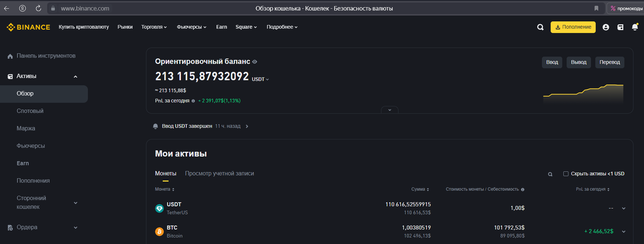Expand the USDT row chevron
This screenshot has width=644, height=244.
coord(624,208)
